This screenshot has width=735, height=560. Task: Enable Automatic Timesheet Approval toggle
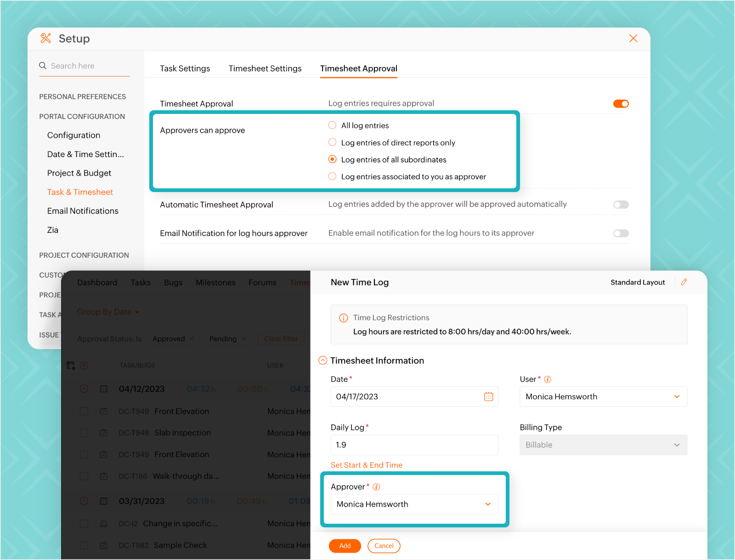621,204
